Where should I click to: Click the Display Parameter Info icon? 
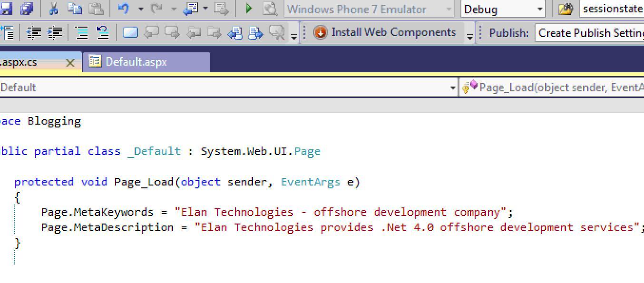point(8,32)
